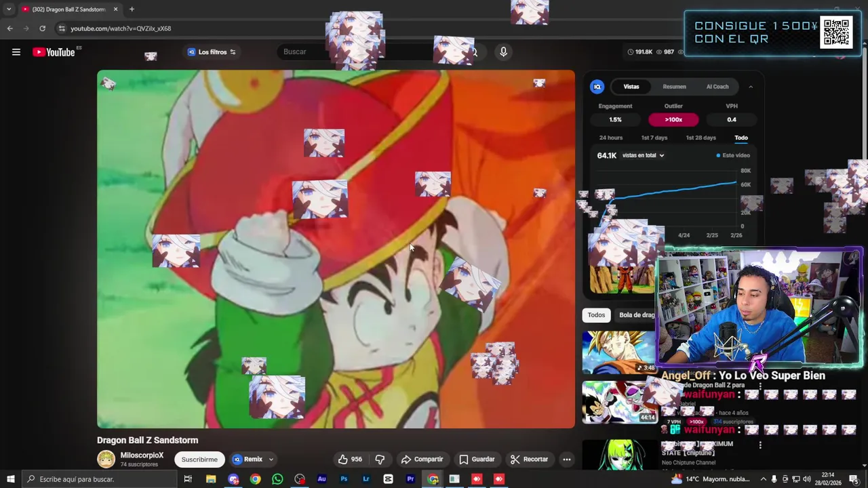Reload the page with the refresh icon
Viewport: 868px width, 488px height.
coord(42,28)
